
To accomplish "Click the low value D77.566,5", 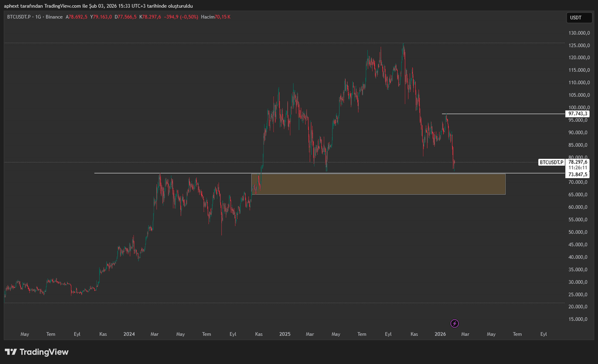I will (126, 17).
